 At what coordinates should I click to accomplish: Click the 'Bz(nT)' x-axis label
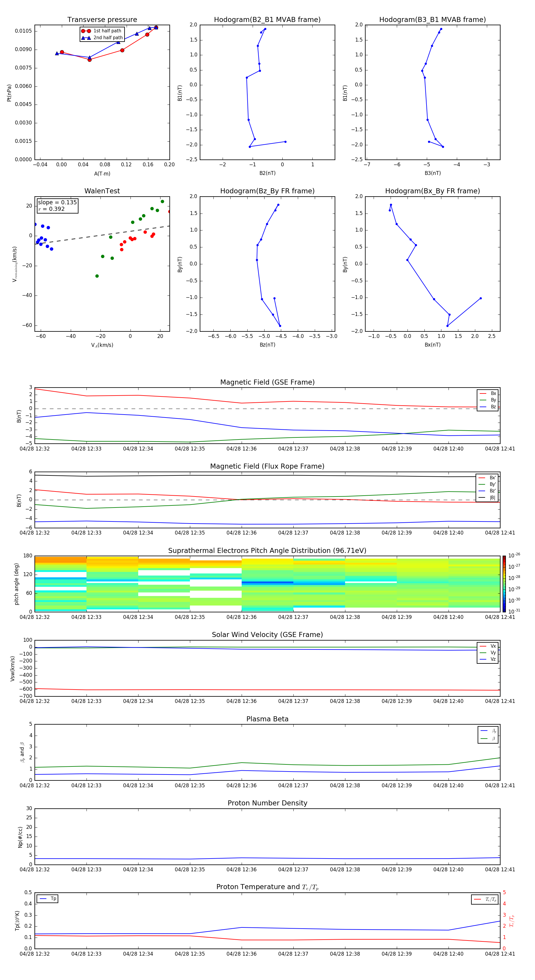click(x=267, y=345)
